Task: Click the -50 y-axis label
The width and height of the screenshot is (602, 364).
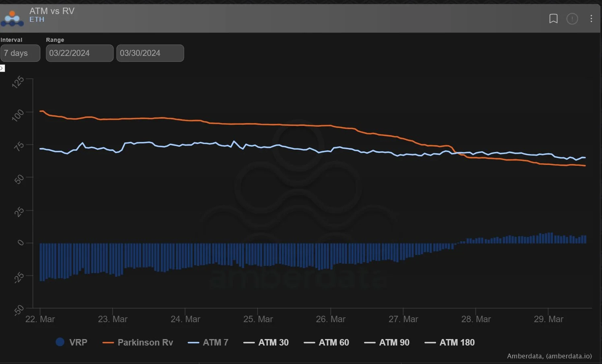Action: click(19, 310)
